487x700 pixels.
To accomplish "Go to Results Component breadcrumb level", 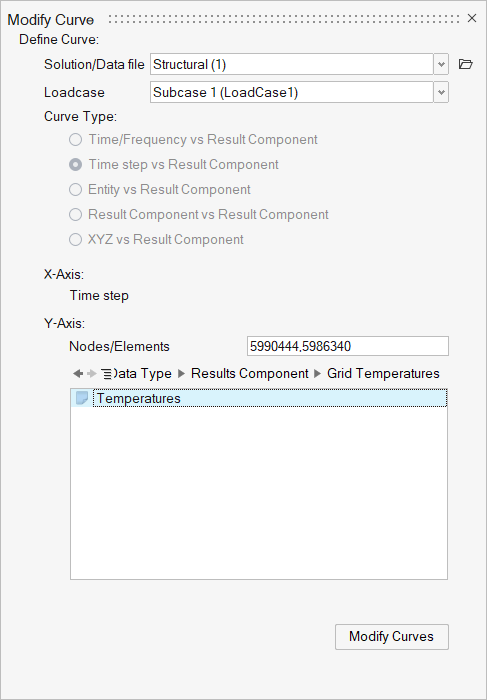I will click(250, 374).
